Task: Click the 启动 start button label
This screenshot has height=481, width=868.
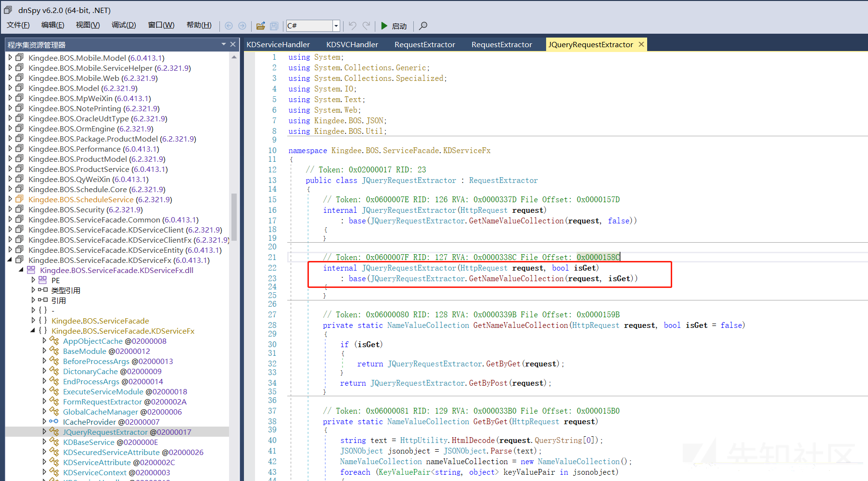Action: coord(399,26)
